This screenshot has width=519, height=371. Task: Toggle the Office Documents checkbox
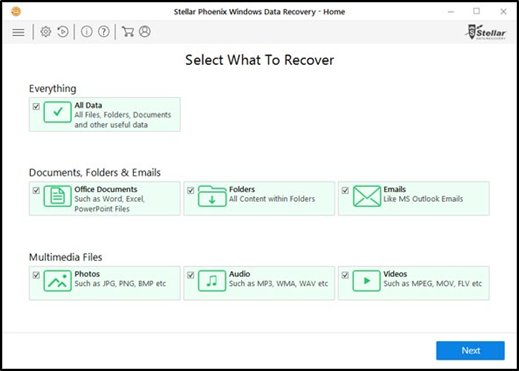(x=36, y=191)
